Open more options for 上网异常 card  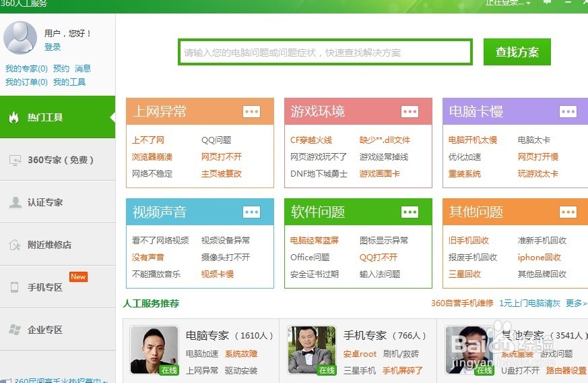coord(252,111)
